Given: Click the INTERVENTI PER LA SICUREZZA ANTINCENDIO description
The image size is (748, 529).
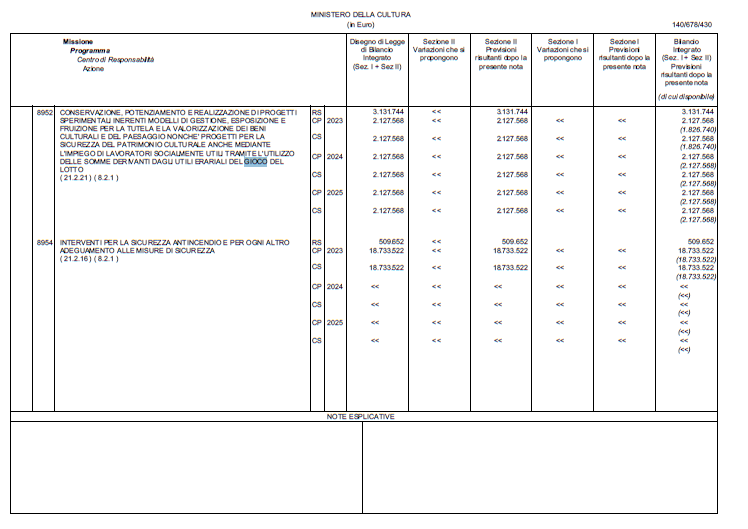Looking at the screenshot, I should 174,246.
